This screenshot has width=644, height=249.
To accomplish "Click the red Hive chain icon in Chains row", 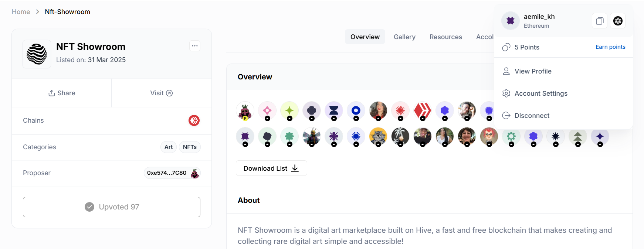I will tap(194, 120).
